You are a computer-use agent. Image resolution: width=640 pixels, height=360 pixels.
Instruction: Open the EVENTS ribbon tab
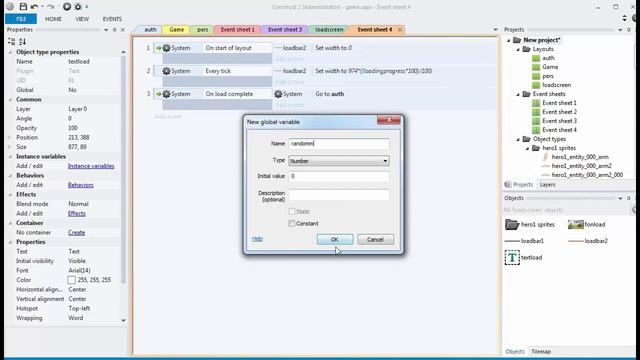pyautogui.click(x=112, y=19)
